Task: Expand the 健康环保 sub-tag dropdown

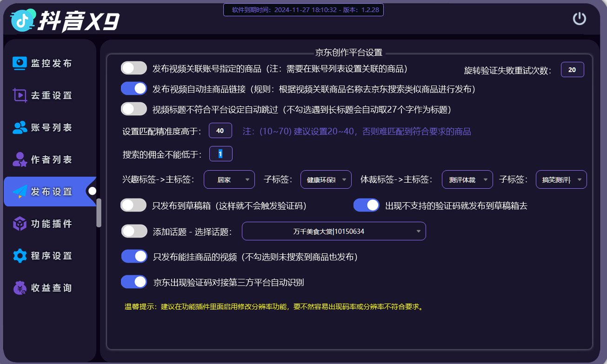Action: pos(326,179)
